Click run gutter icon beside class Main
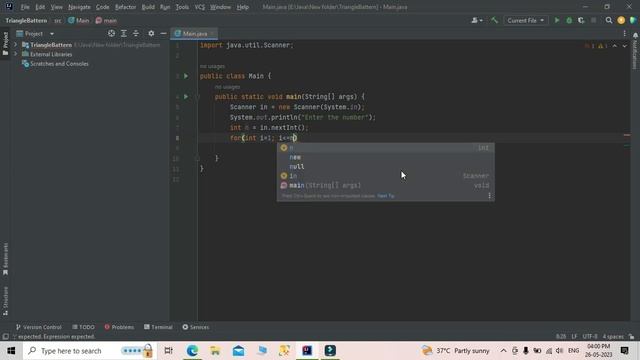The width and height of the screenshot is (640, 360). pos(186,76)
